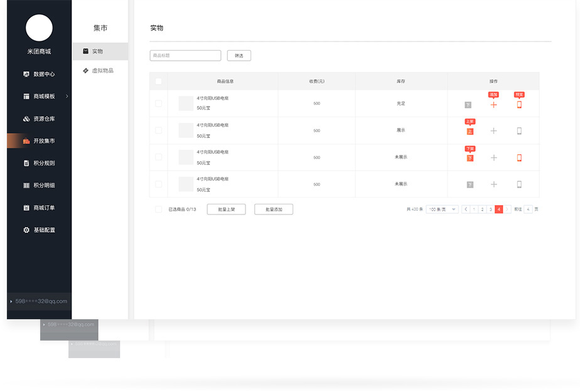Click product thumbnail in the 展示 row

[x=186, y=130]
